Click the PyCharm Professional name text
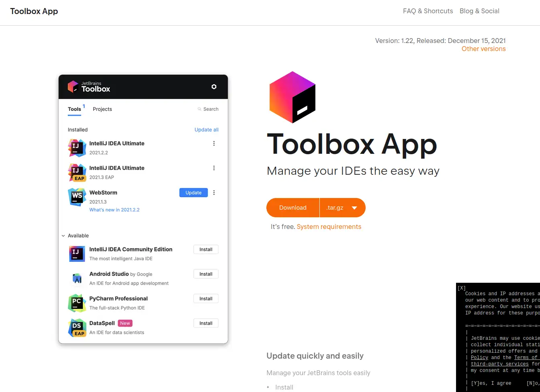Image resolution: width=540 pixels, height=392 pixels. pyautogui.click(x=119, y=299)
